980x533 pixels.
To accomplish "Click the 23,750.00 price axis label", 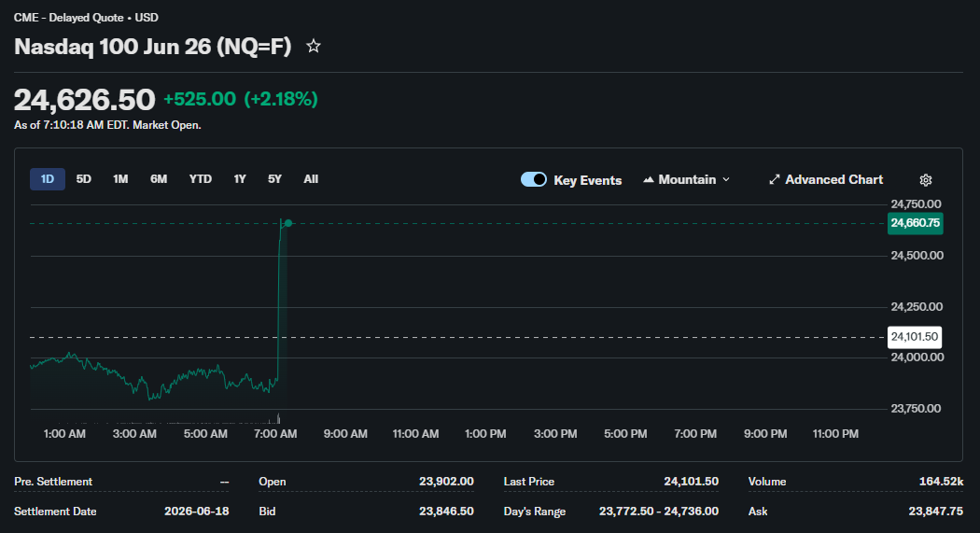I will (x=916, y=409).
